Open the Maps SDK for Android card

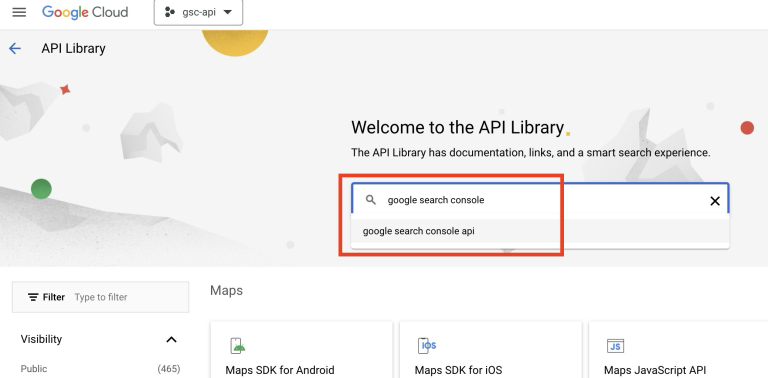click(301, 350)
